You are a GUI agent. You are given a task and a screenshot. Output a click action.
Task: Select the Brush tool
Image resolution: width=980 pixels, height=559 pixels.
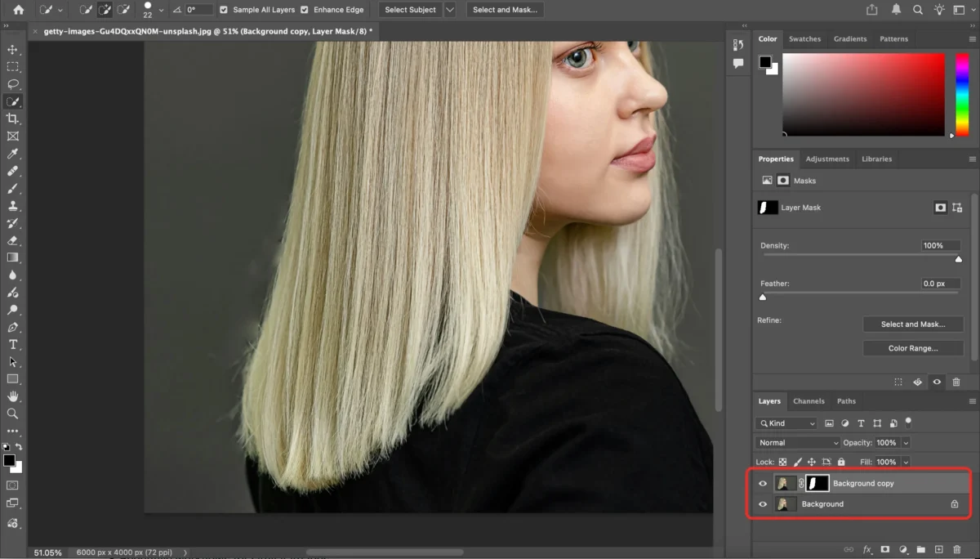point(12,188)
